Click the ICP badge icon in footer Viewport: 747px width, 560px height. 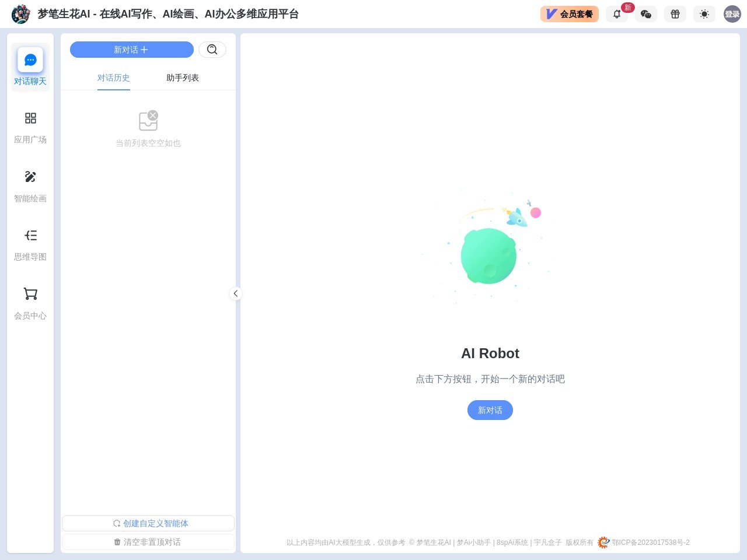[x=603, y=542]
